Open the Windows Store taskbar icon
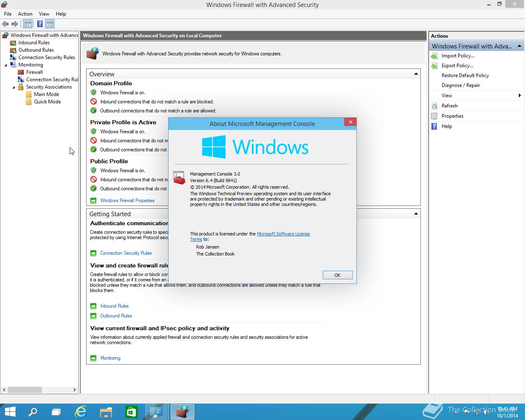 (131, 412)
